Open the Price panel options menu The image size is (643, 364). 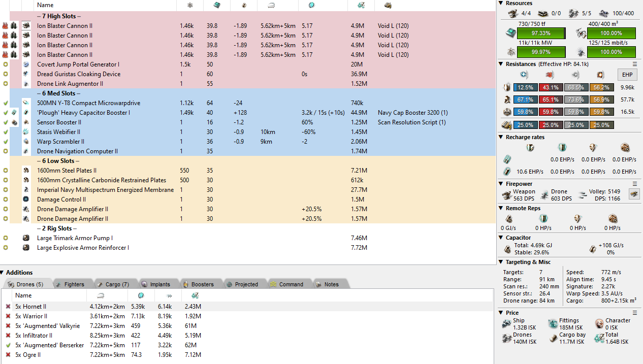pyautogui.click(x=634, y=313)
